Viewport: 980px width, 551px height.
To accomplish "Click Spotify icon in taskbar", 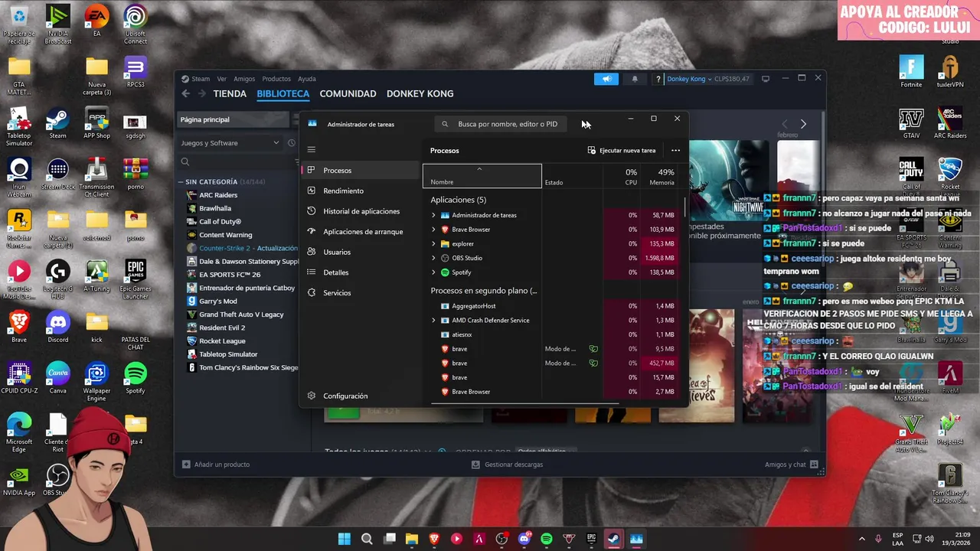I will pyautogui.click(x=547, y=539).
